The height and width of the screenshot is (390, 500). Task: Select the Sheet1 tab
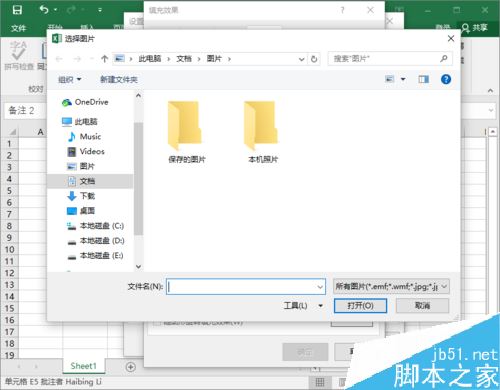83,366
